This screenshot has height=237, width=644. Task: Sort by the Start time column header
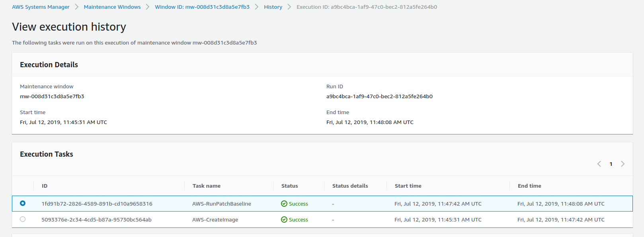coord(408,186)
